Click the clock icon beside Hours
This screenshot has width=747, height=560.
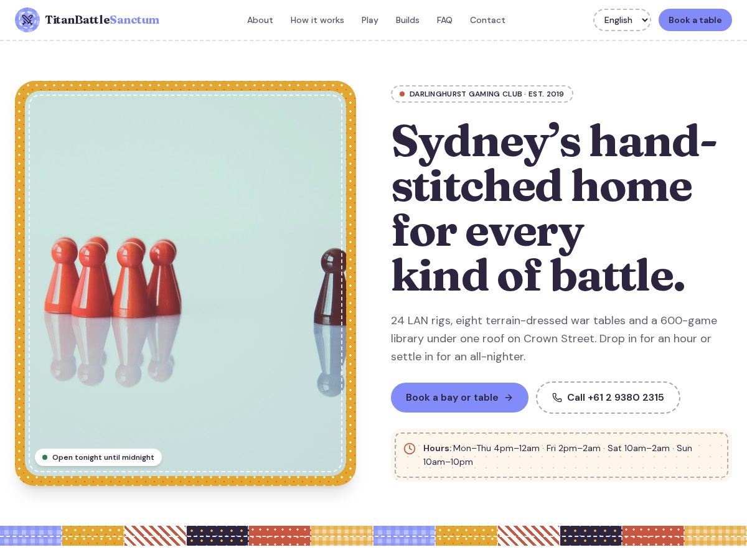coord(410,449)
